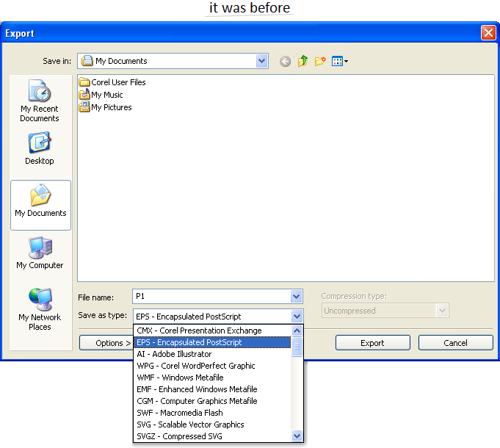
Task: Select SVG - Scalable Vector Graphics option
Action: 189,424
